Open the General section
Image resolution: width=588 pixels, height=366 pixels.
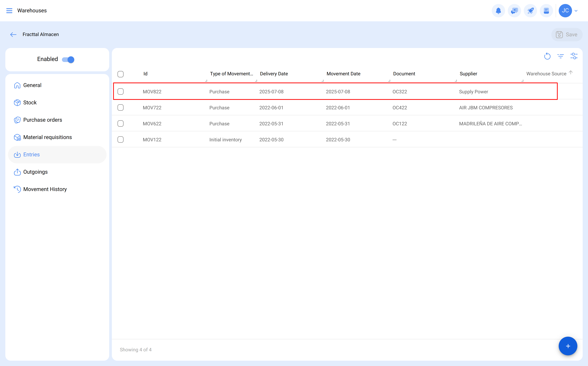tap(57, 85)
